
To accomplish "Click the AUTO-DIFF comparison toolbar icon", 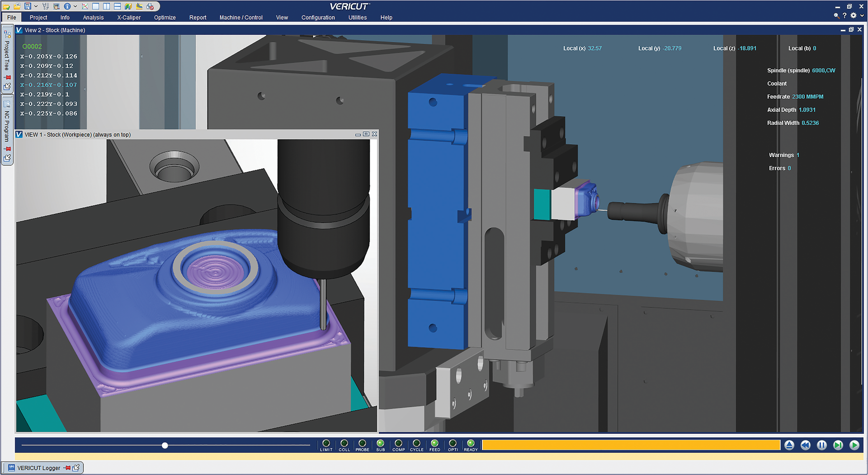I will coord(128,6).
